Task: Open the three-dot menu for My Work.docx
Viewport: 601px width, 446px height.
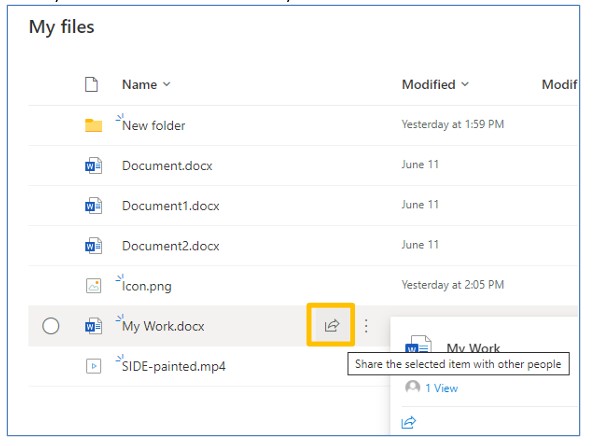Action: [366, 326]
